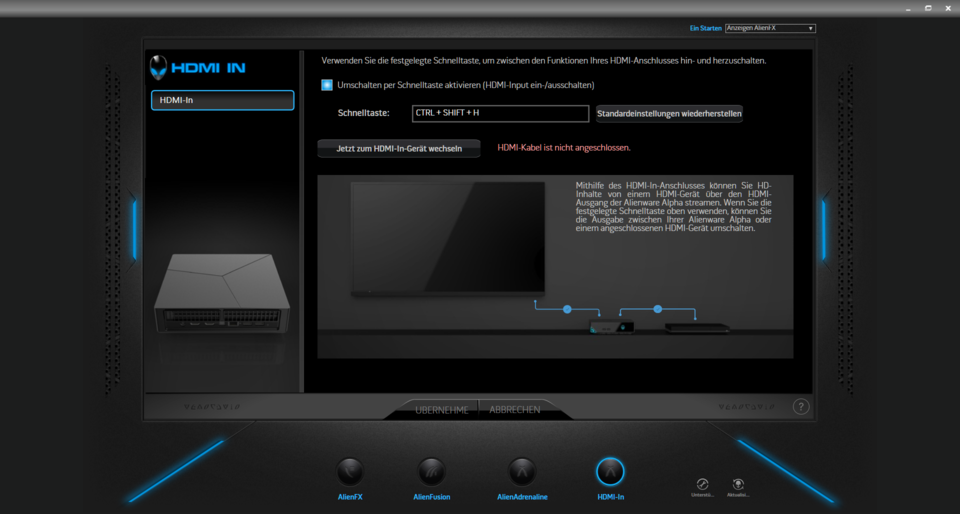The height and width of the screenshot is (514, 960).
Task: Click Standardeinstellungen wiederherstellen button
Action: (x=669, y=114)
